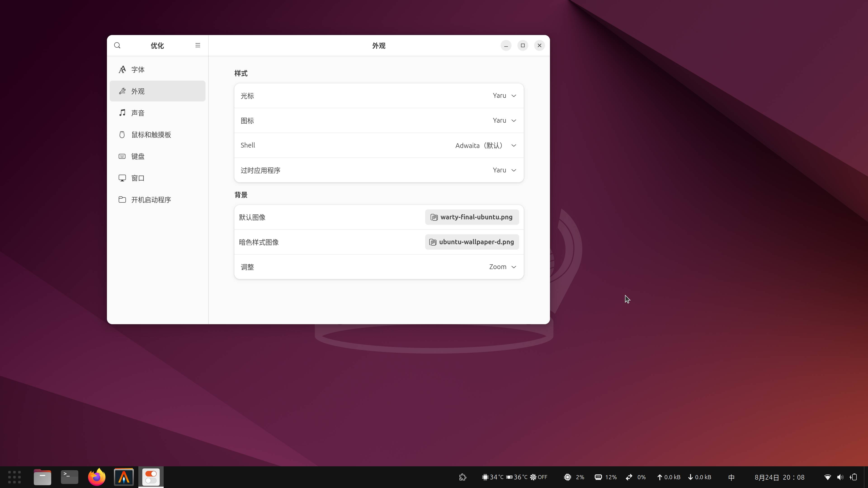Click the keyboard icon beside 键盘
The image size is (868, 488).
pos(122,156)
